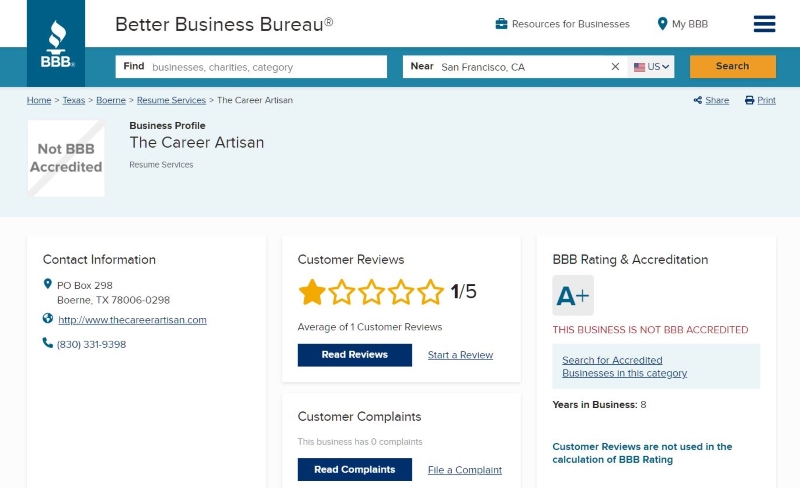Go to Resume Services breadcrumb
800x488 pixels.
[171, 100]
